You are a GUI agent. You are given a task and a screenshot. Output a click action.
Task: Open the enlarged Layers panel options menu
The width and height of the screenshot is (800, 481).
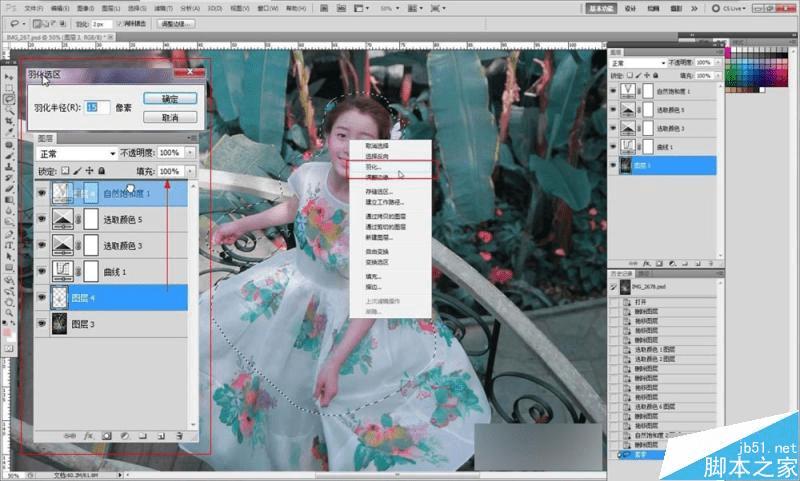tap(192, 138)
